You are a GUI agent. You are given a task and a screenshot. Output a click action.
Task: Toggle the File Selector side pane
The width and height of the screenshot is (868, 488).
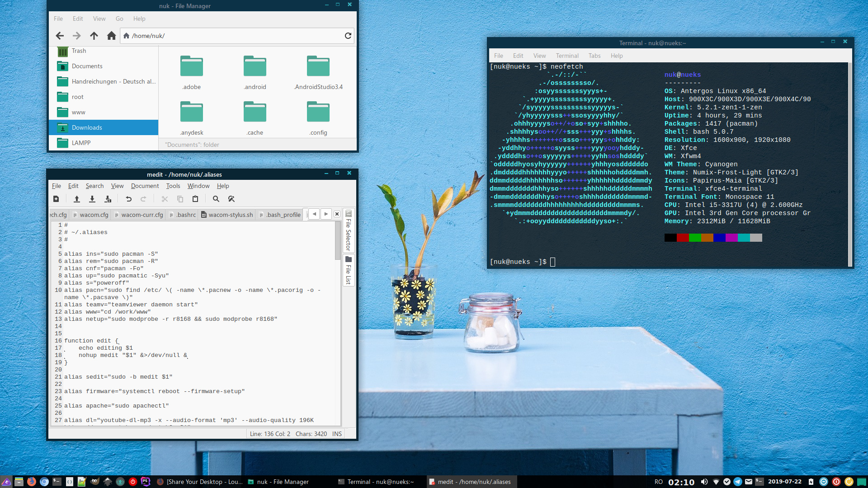pos(348,231)
